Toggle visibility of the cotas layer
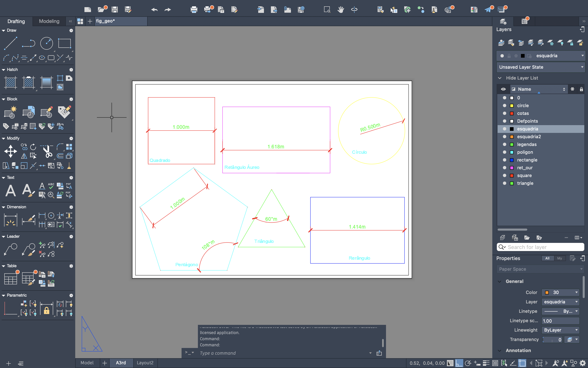Image resolution: width=588 pixels, height=368 pixels. click(504, 113)
